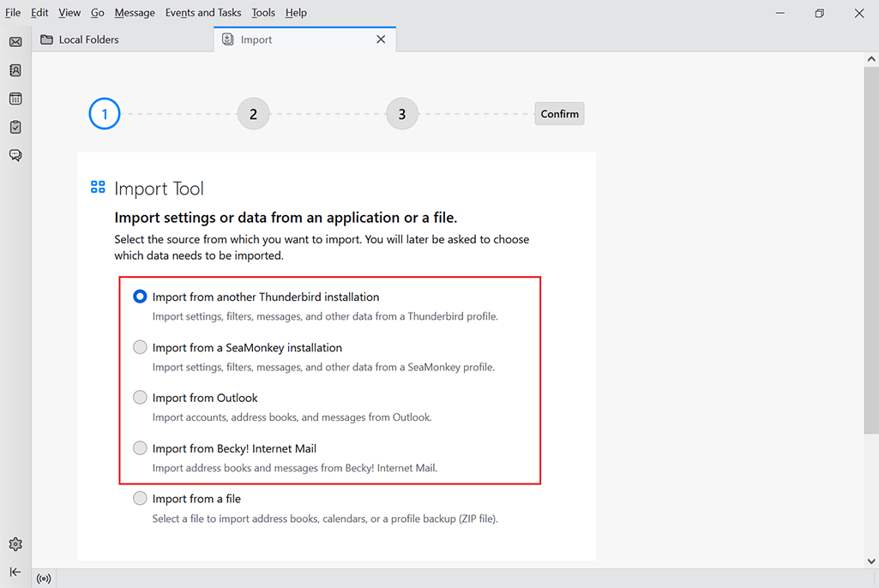Screen dimensions: 879x588
Task: Select Import from a SeaMonkey installation
Action: tap(140, 347)
